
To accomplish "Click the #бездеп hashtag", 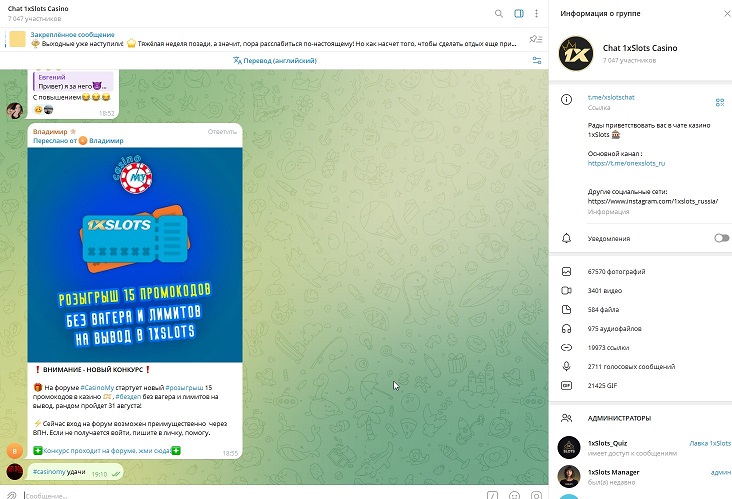I will pyautogui.click(x=128, y=396).
